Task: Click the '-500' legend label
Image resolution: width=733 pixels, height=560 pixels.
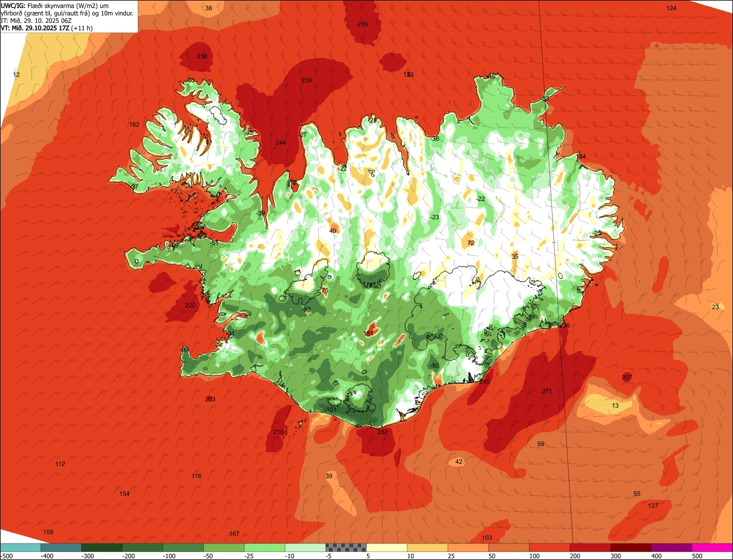Action: coord(7,556)
